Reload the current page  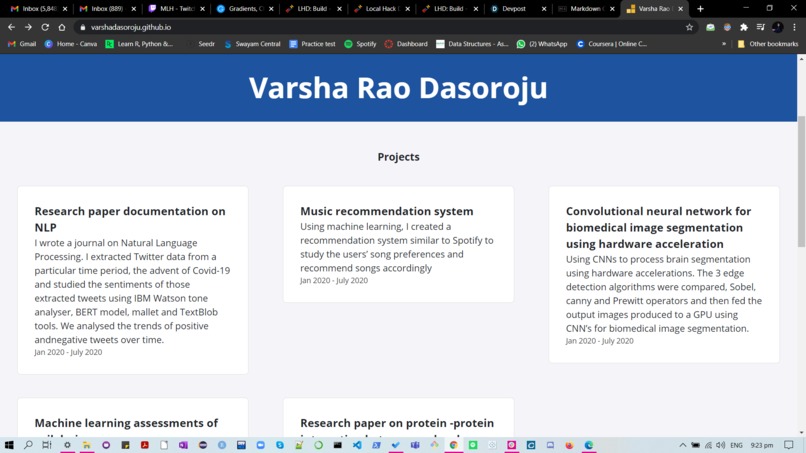pos(45,27)
